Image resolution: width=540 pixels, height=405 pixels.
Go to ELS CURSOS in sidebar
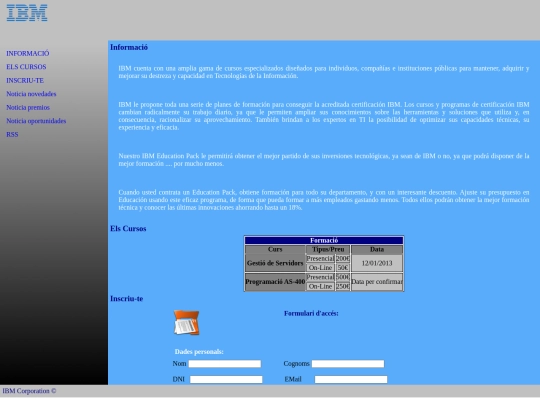pyautogui.click(x=26, y=67)
